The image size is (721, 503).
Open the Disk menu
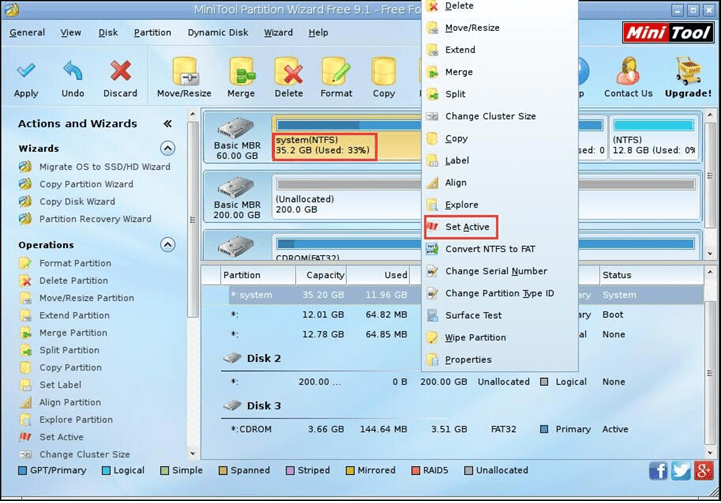pos(108,33)
